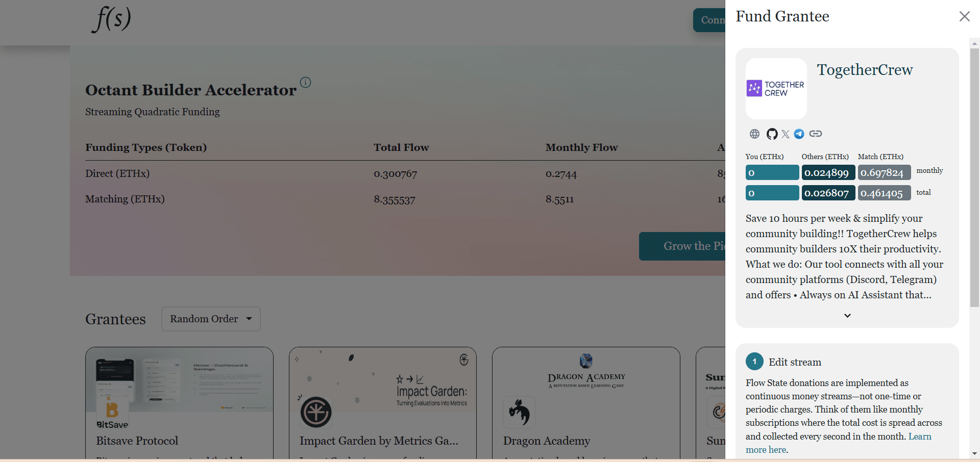
Task: Open TogetherCrew X profile icon
Action: (786, 134)
